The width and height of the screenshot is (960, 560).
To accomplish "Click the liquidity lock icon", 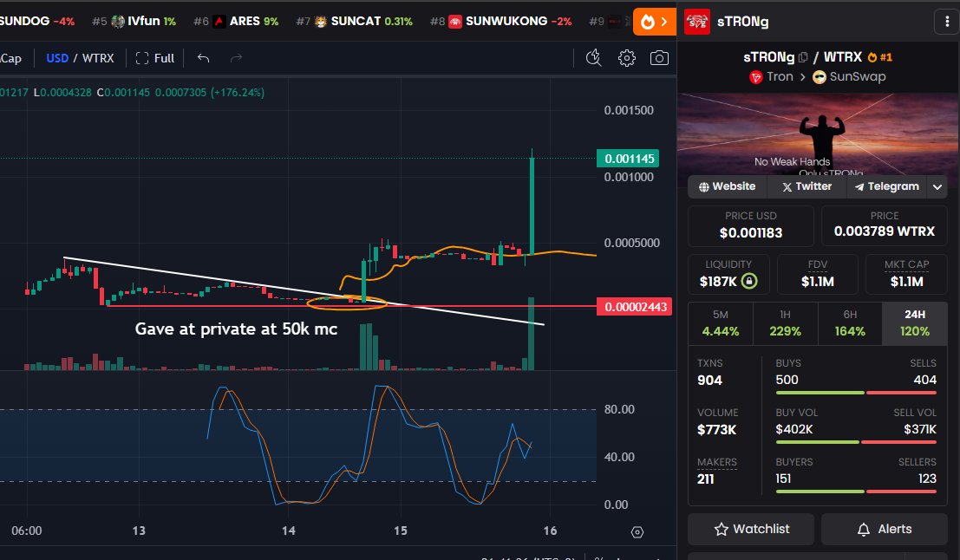I will click(748, 281).
